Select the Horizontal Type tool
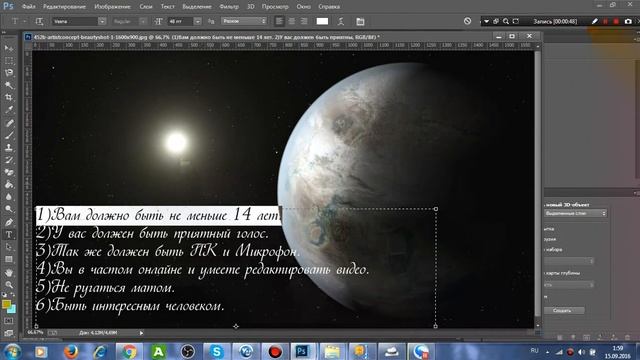Viewport: 640px width, 360px height. point(9,235)
